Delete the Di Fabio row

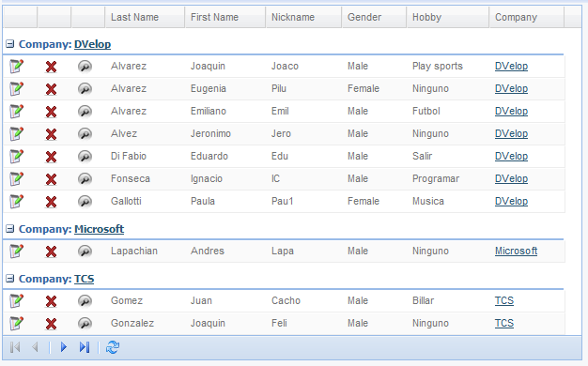point(51,157)
